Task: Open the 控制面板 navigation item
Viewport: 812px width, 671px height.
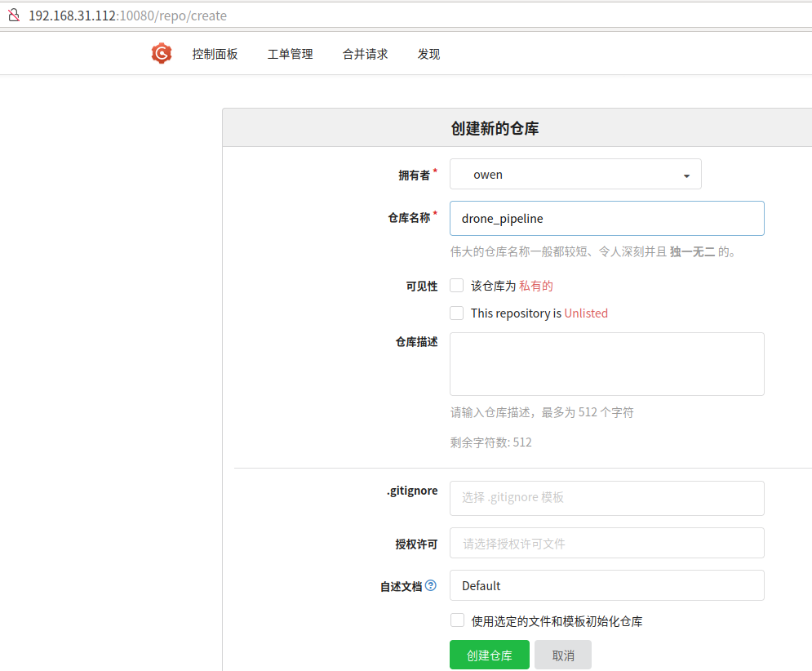Action: coord(215,54)
